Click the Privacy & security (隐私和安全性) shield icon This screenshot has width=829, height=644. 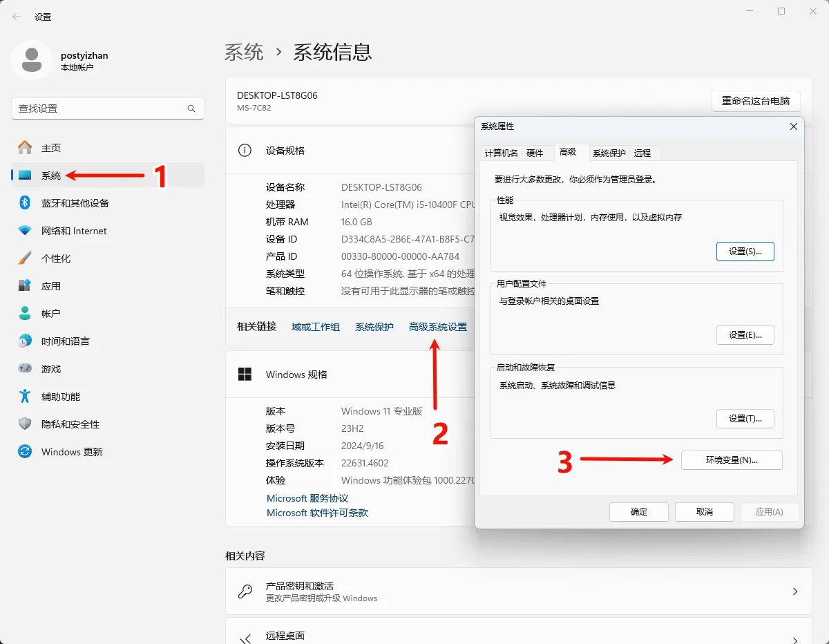pyautogui.click(x=25, y=424)
